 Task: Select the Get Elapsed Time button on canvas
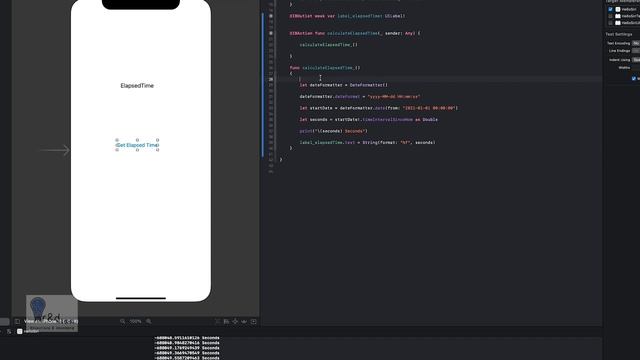tap(137, 145)
